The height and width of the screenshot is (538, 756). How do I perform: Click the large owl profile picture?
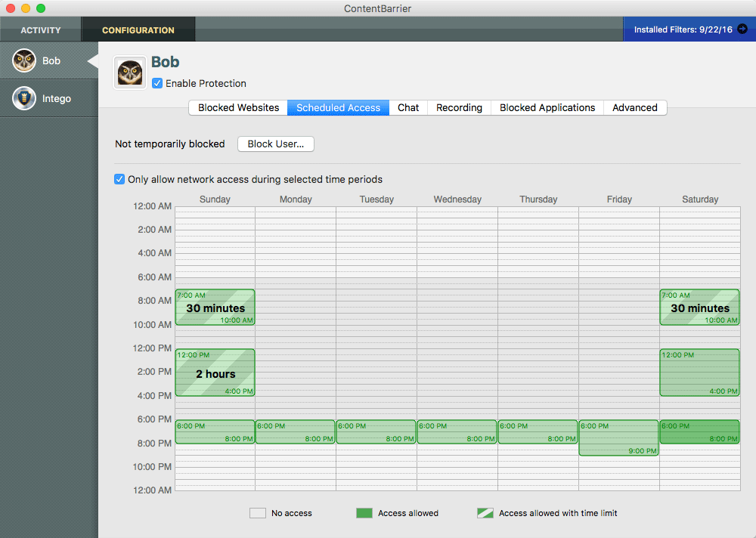[130, 73]
